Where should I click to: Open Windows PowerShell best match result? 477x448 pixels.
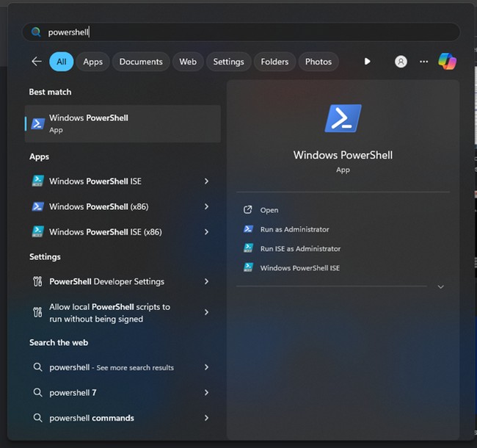123,123
